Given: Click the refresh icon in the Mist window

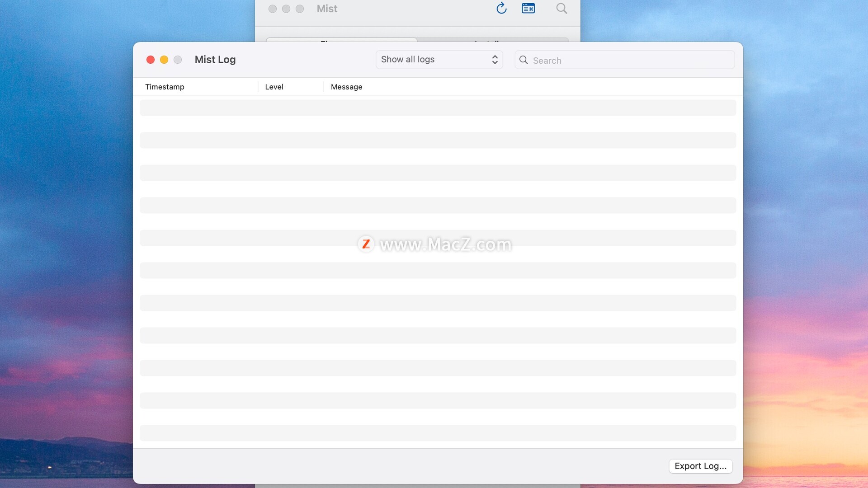Looking at the screenshot, I should tap(501, 8).
